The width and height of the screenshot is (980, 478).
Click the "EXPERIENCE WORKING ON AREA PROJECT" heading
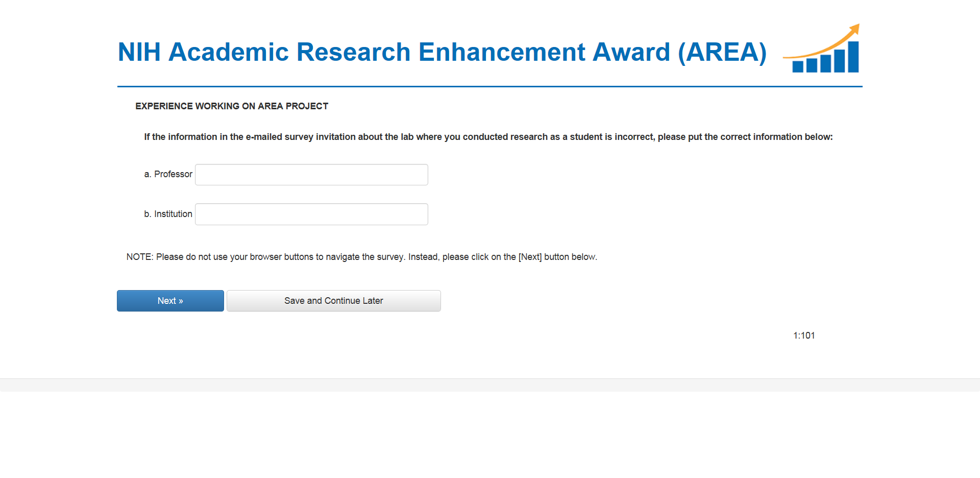232,106
